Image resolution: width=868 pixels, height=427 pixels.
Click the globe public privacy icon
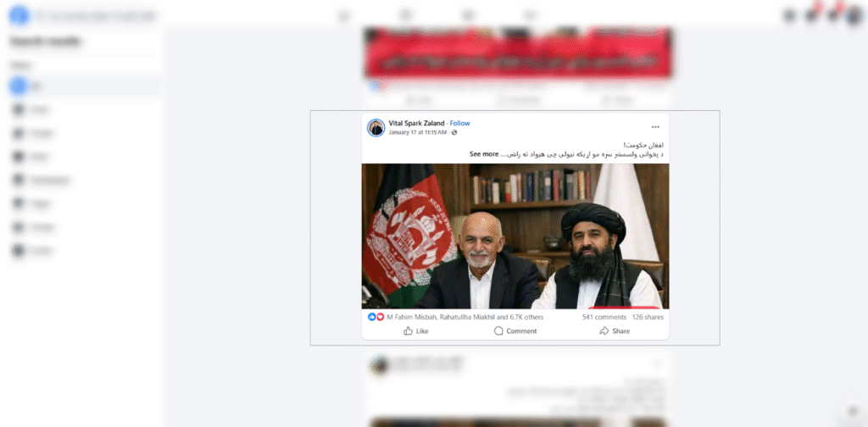454,133
